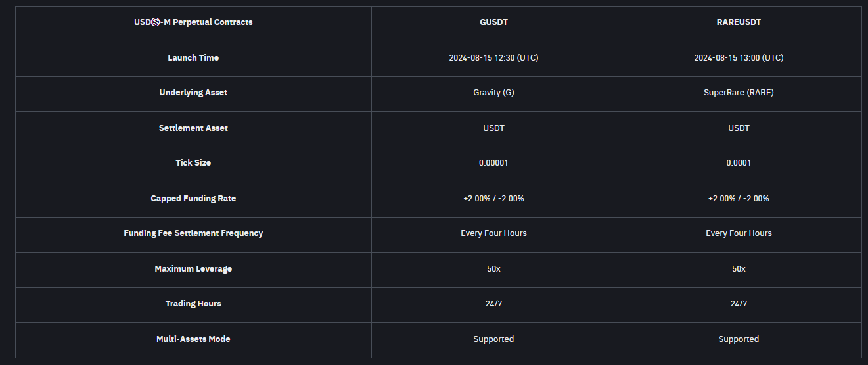Select the 50x value under RAREUSDT

click(x=739, y=269)
